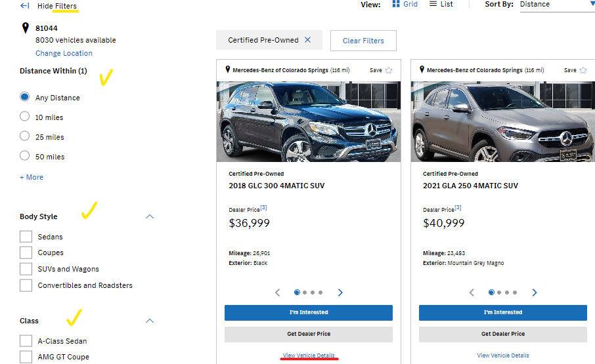This screenshot has width=595, height=364.
Task: Open the Sort By dropdown
Action: tap(556, 5)
